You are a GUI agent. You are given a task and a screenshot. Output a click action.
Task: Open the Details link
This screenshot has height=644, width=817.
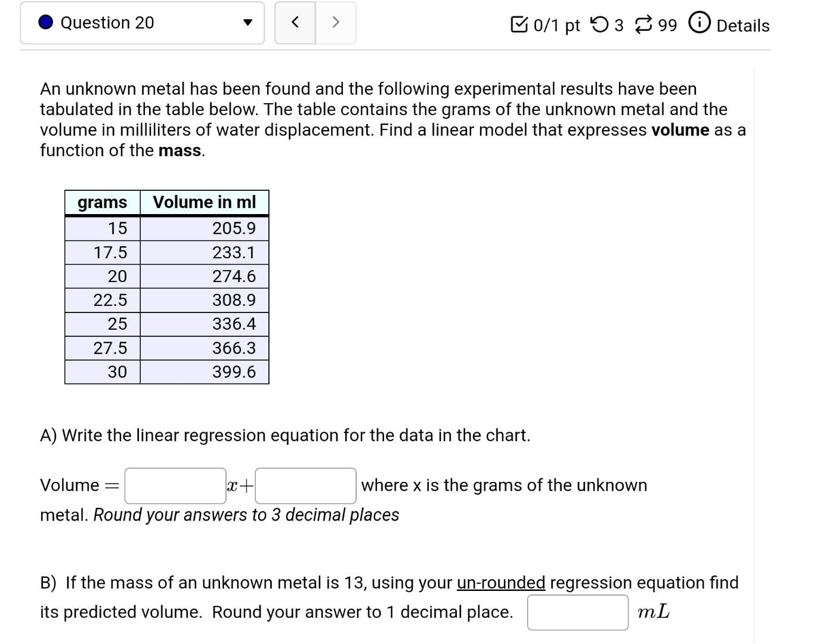[742, 26]
